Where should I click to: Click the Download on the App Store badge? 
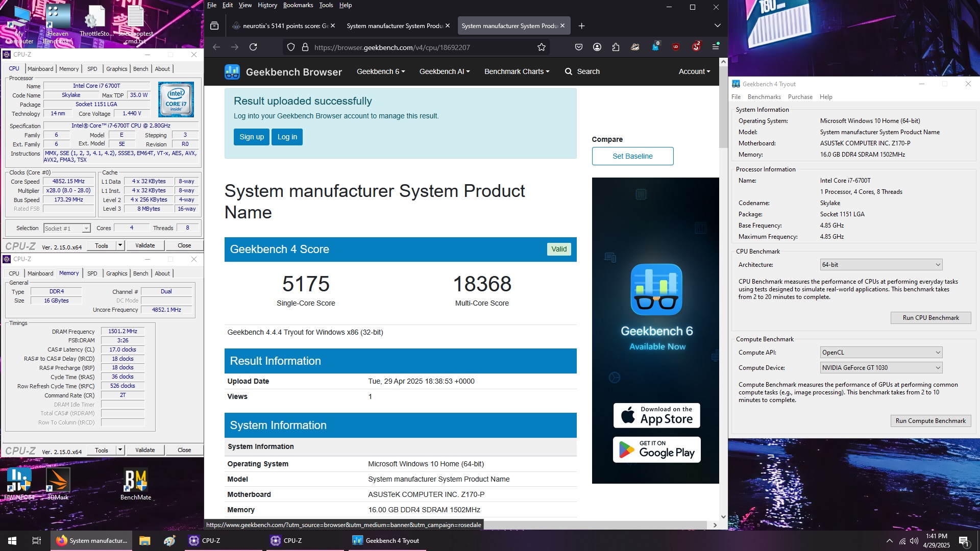pyautogui.click(x=656, y=415)
